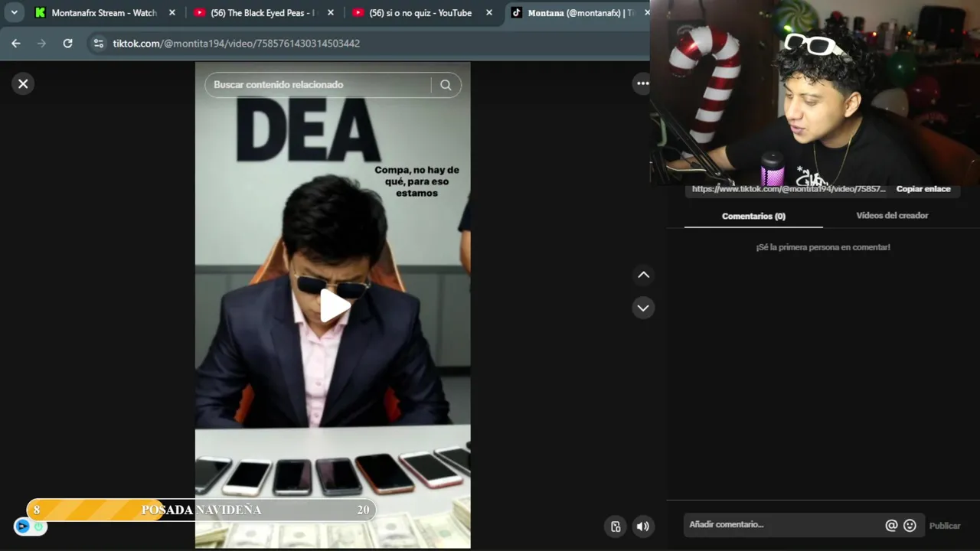The width and height of the screenshot is (980, 551).
Task: Open the Comentarios (0) tab
Action: [753, 216]
